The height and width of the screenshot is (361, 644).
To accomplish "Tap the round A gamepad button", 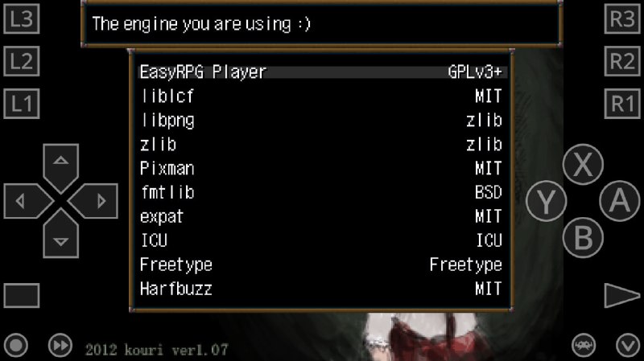I will (x=620, y=201).
